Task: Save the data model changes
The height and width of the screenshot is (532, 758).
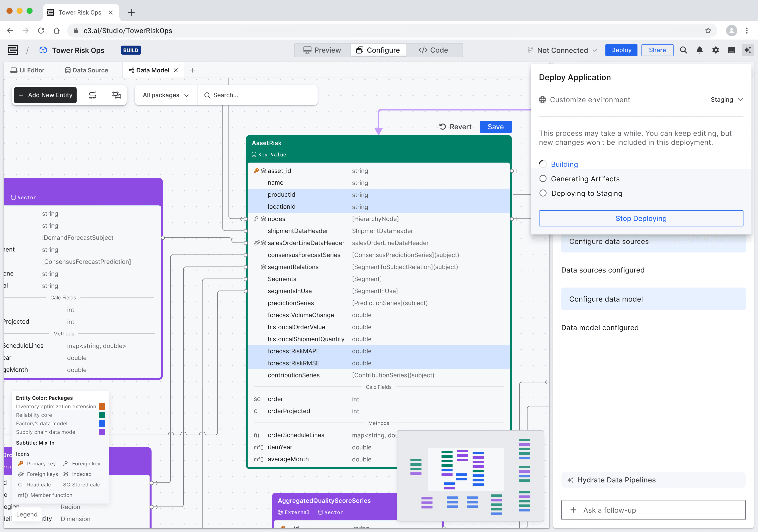Action: [495, 127]
